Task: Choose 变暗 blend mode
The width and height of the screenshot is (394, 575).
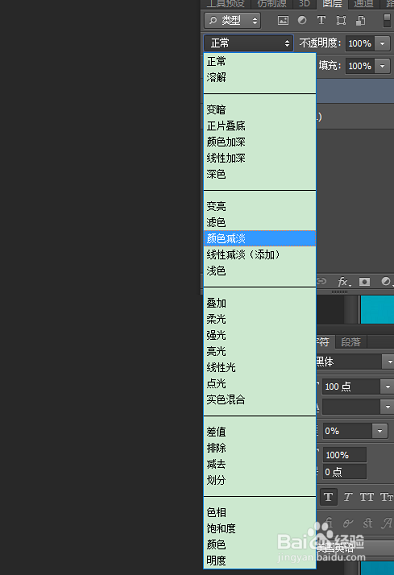Action: [260, 110]
